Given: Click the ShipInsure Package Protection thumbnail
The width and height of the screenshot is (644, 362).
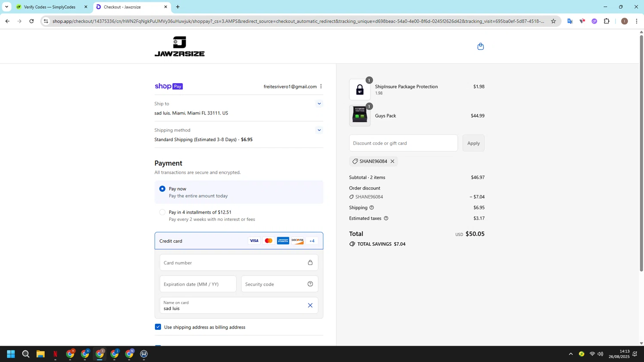Looking at the screenshot, I should point(360,90).
